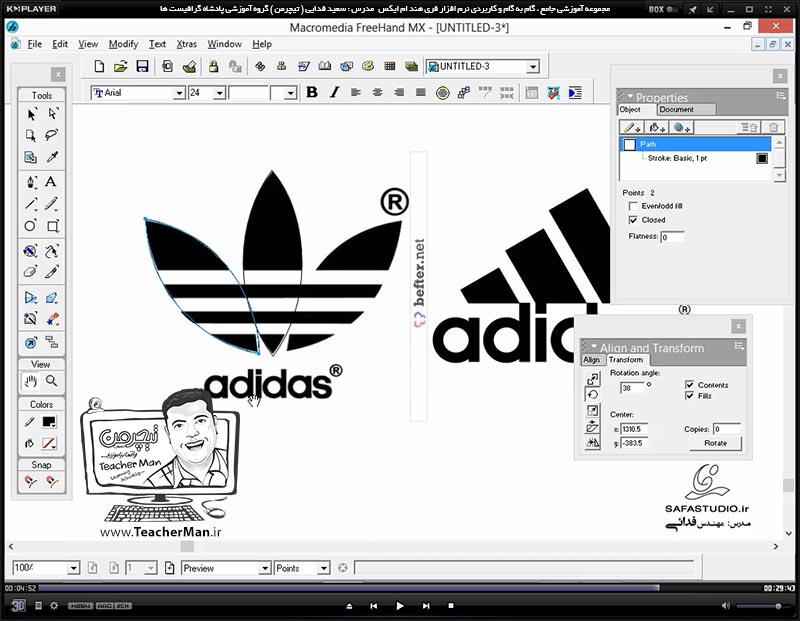Image resolution: width=800 pixels, height=621 pixels.
Task: Click the Rotation angle field
Action: (632, 388)
